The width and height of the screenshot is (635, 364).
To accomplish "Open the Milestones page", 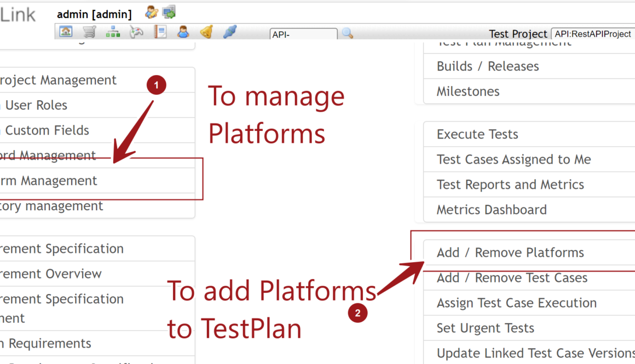I will pos(468,91).
